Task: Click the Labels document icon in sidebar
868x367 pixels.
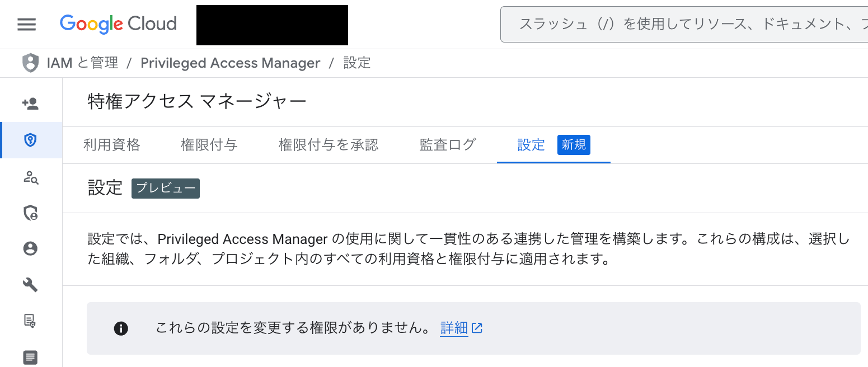Action: point(31,357)
